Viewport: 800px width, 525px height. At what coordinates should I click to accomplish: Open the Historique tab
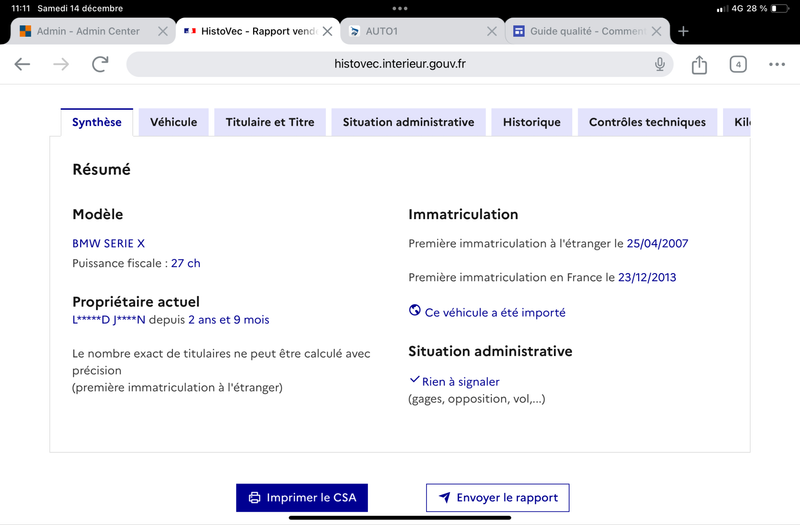click(532, 122)
